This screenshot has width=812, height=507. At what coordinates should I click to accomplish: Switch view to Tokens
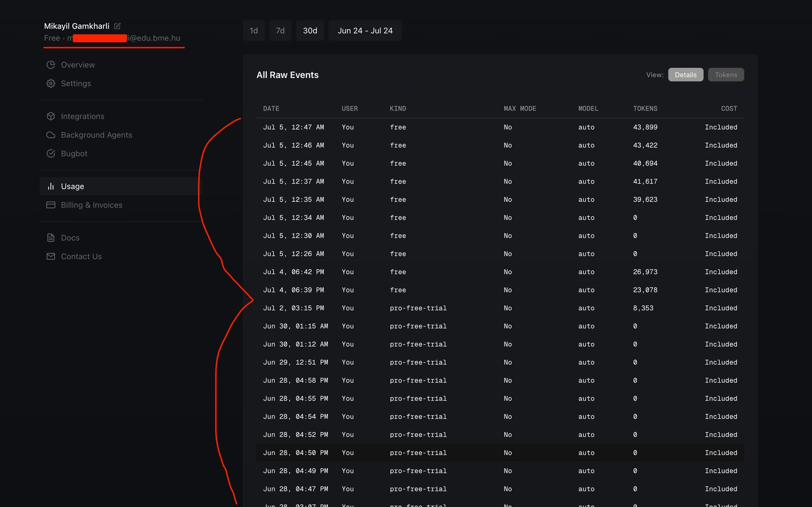click(x=726, y=75)
